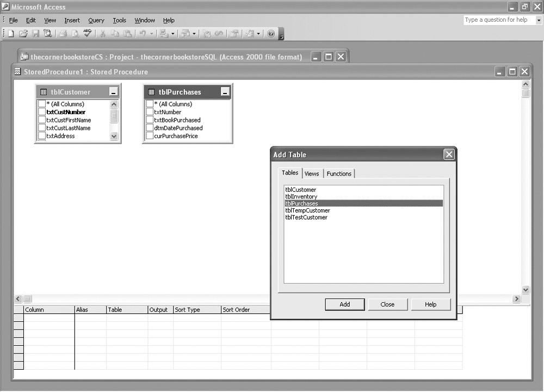Collapse the tblPurchases table window
Viewport: 544px width, 392px height.
coord(225,92)
